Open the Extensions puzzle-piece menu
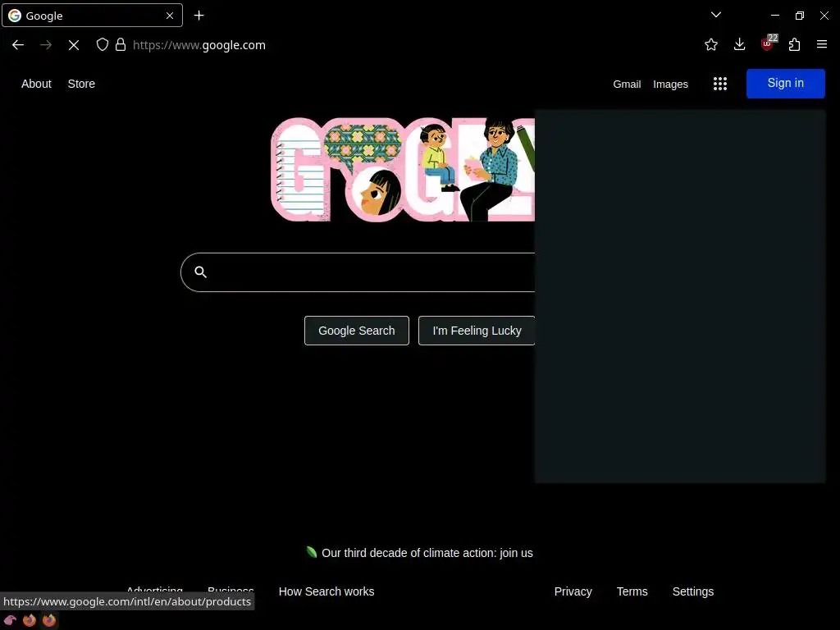Image resolution: width=840 pixels, height=630 pixels. click(x=794, y=44)
